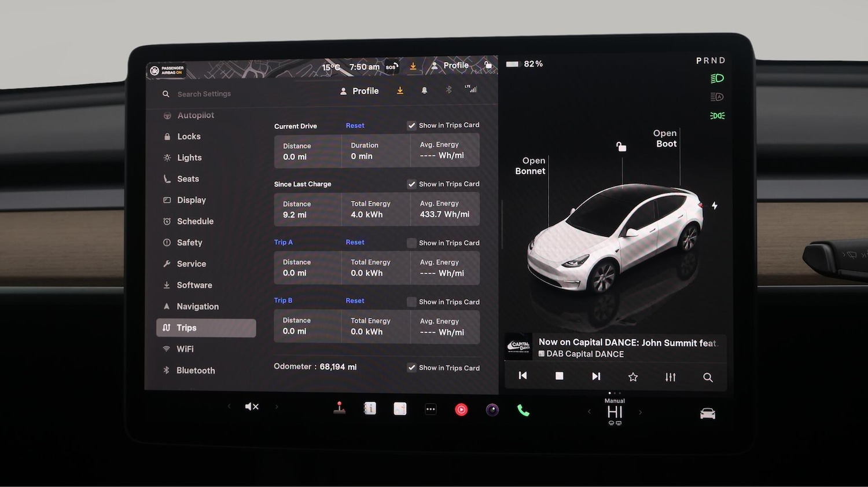Reset the Trip B counter
The width and height of the screenshot is (868, 487).
point(355,301)
